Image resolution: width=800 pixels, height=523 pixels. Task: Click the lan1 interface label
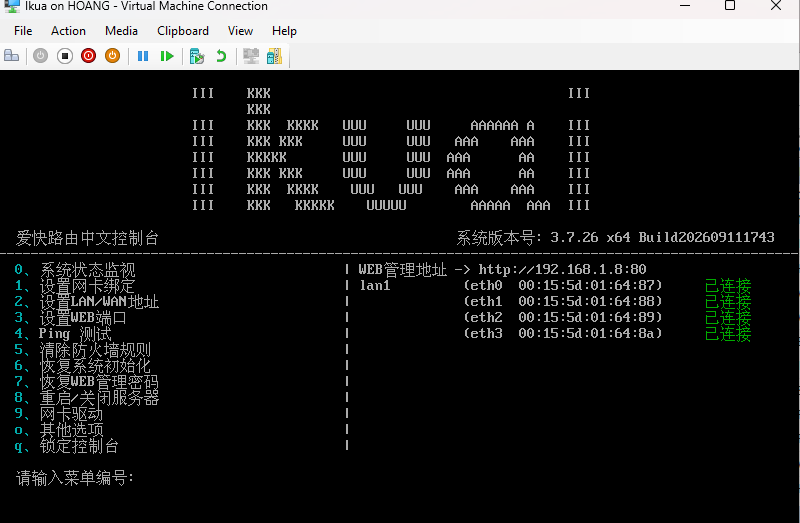point(375,286)
